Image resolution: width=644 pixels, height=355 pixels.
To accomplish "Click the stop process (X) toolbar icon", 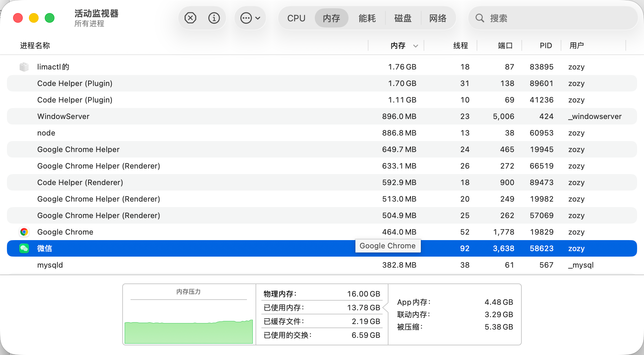I will (190, 18).
